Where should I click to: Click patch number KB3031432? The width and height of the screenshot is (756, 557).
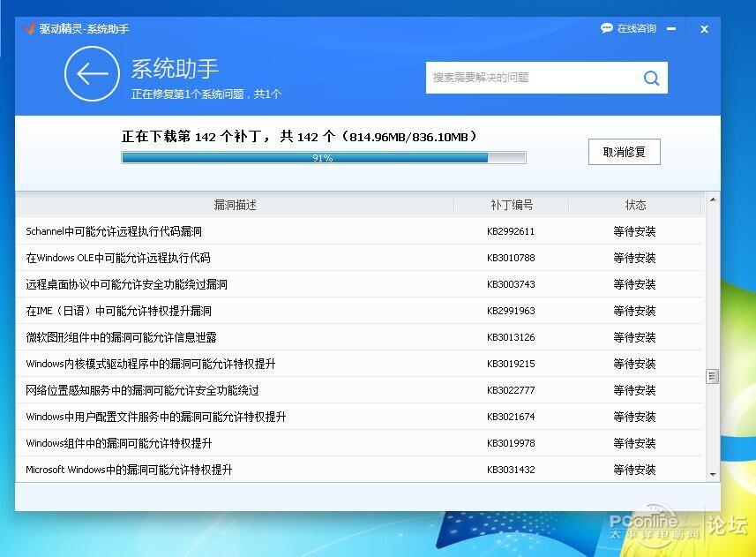511,470
